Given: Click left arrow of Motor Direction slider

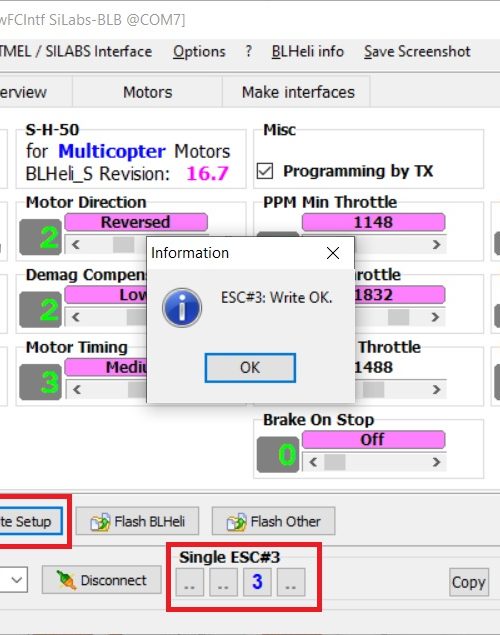Looking at the screenshot, I should point(76,245).
